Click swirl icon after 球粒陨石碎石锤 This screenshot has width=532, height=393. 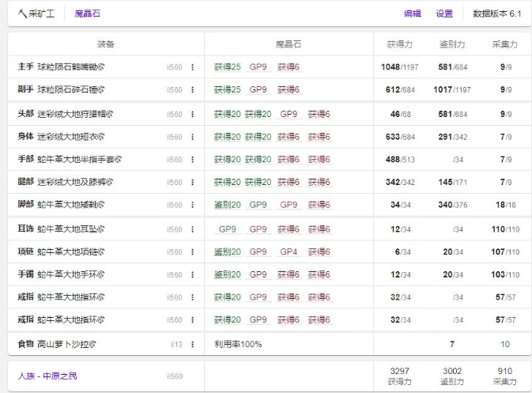(101, 90)
